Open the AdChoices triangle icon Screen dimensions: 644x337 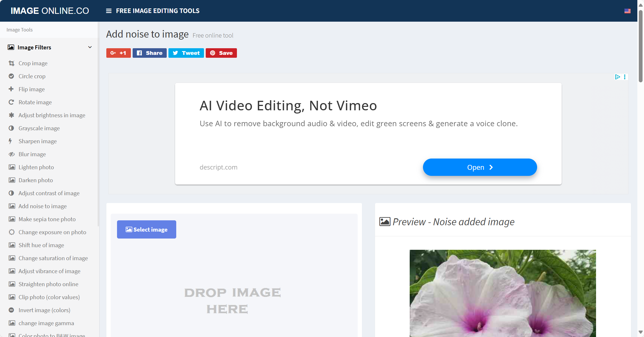click(617, 77)
